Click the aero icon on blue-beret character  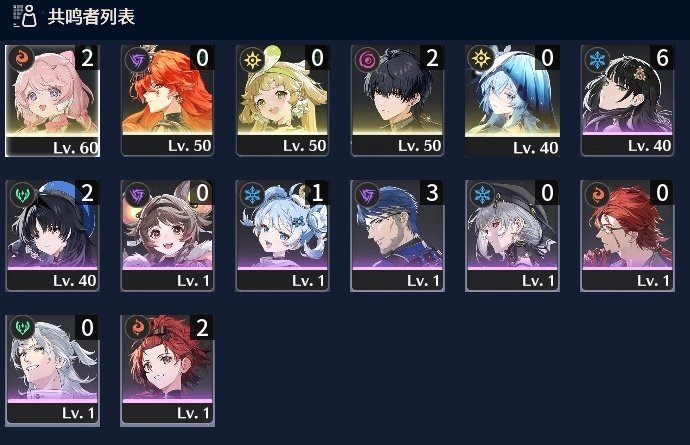click(x=22, y=194)
